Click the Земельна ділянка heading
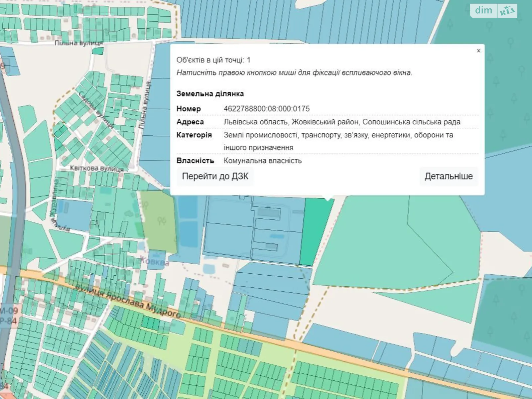 [210, 94]
